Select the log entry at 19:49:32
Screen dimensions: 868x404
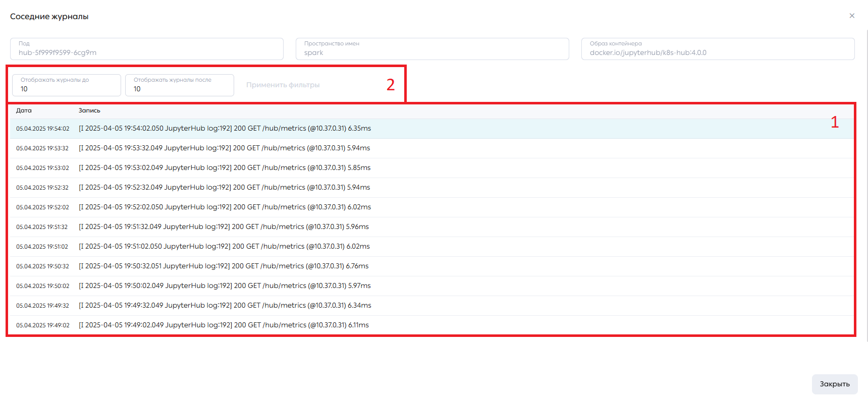click(431, 306)
